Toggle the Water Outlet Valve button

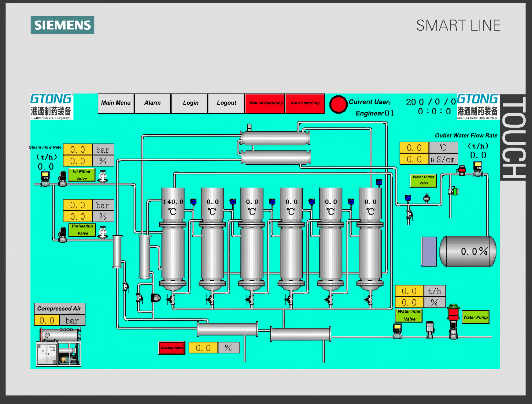tap(423, 180)
